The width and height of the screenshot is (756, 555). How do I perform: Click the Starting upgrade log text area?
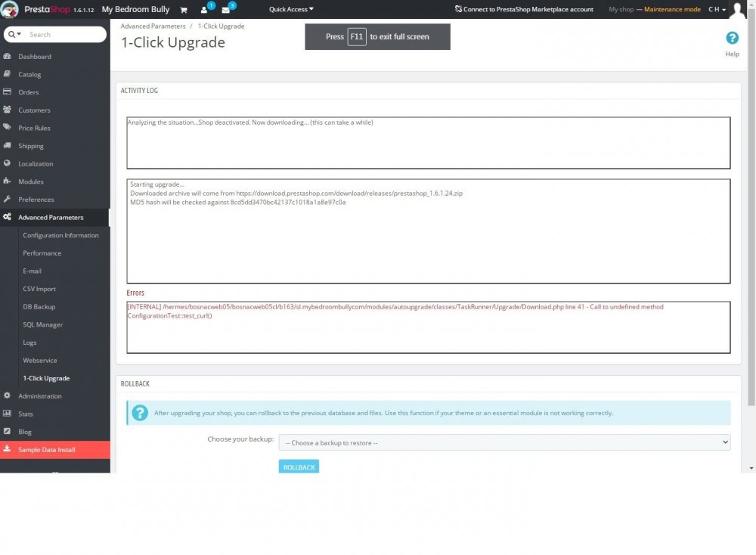point(428,231)
